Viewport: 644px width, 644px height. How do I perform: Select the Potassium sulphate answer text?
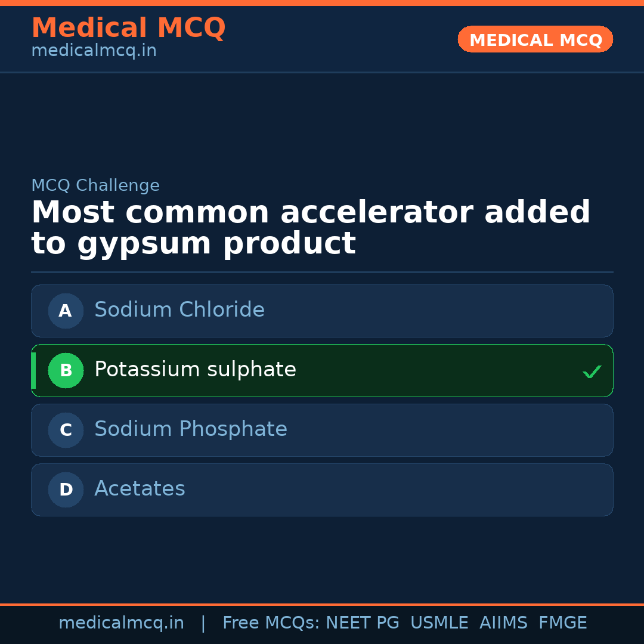pyautogui.click(x=195, y=370)
